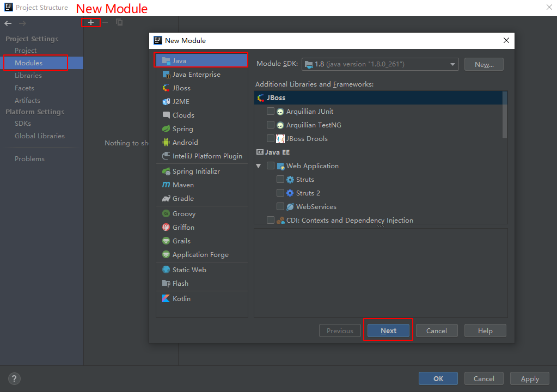Click the plus icon to add module
The height and width of the screenshot is (392, 557).
tap(91, 22)
